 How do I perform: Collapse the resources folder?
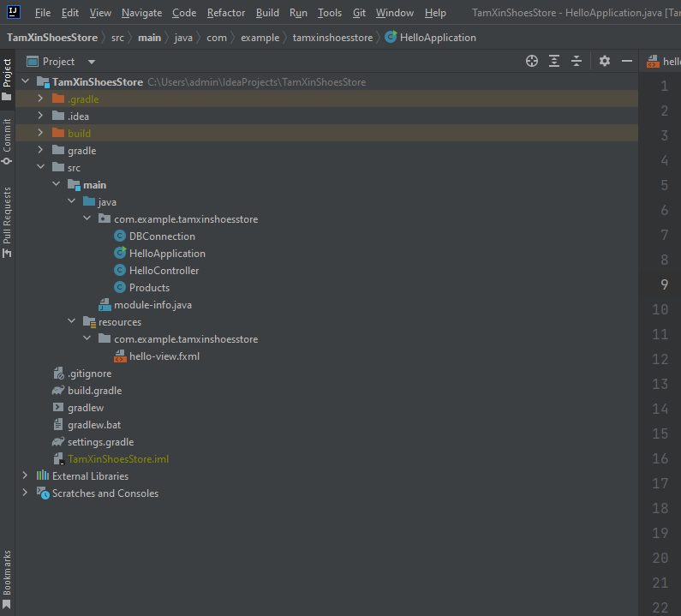click(x=71, y=321)
